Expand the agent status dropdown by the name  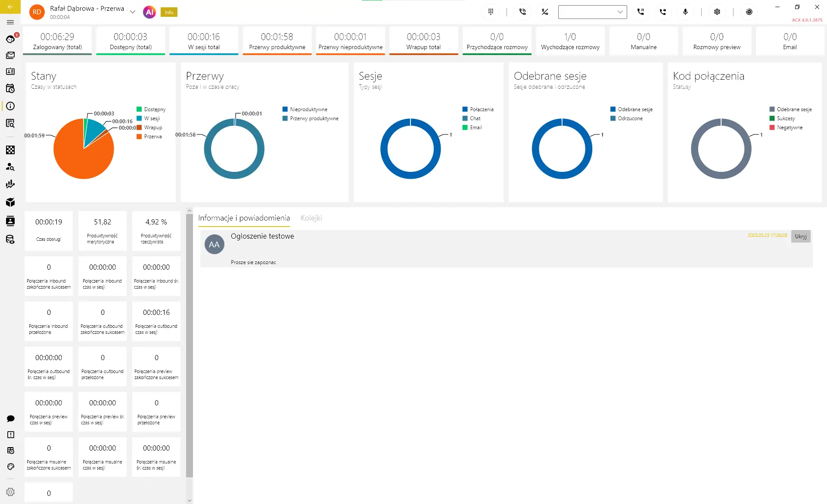click(133, 12)
